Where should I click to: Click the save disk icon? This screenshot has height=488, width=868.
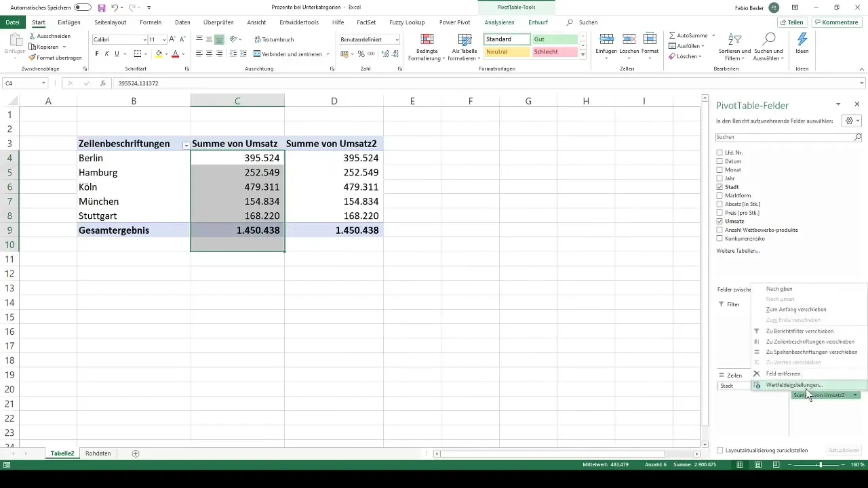101,7
